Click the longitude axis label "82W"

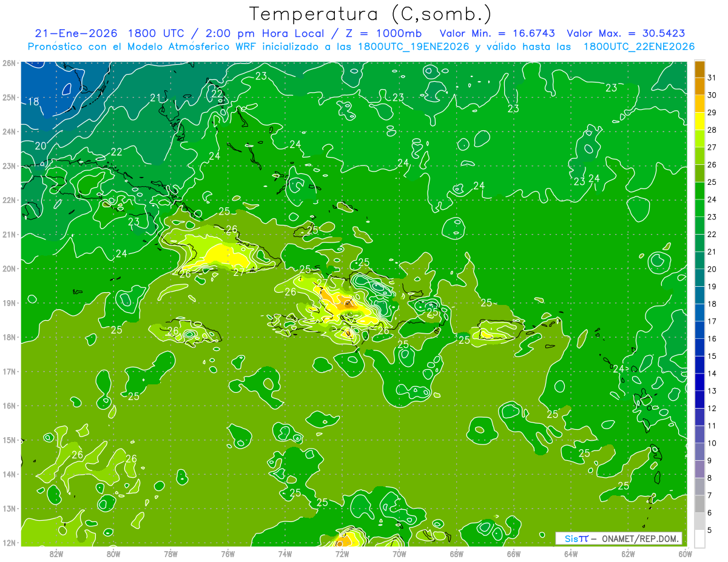[56, 554]
